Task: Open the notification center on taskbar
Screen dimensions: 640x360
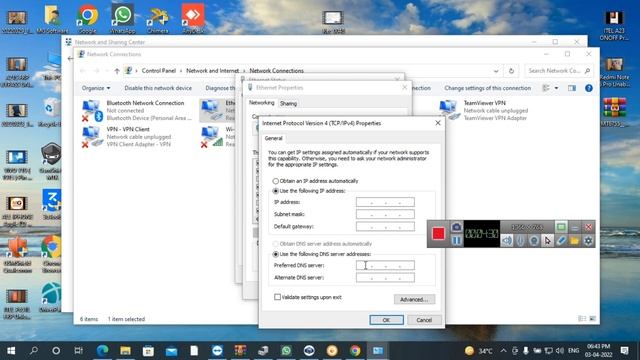Action: [x=624, y=351]
